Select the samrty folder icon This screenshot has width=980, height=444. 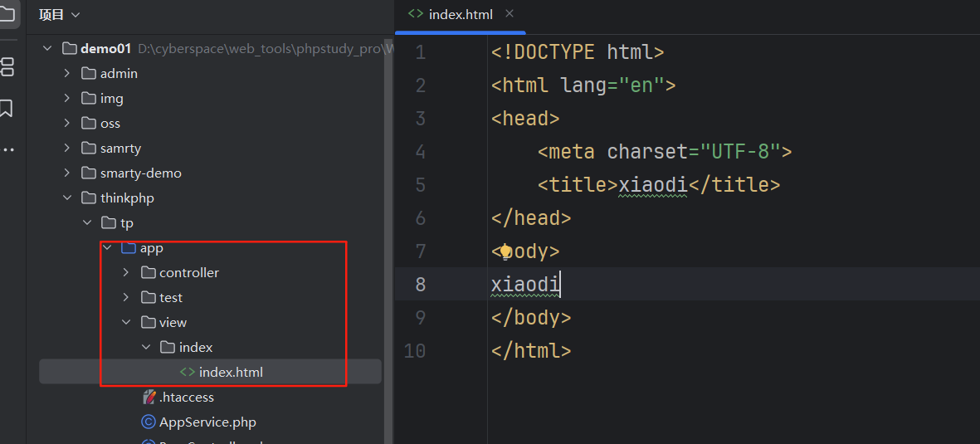pos(89,149)
